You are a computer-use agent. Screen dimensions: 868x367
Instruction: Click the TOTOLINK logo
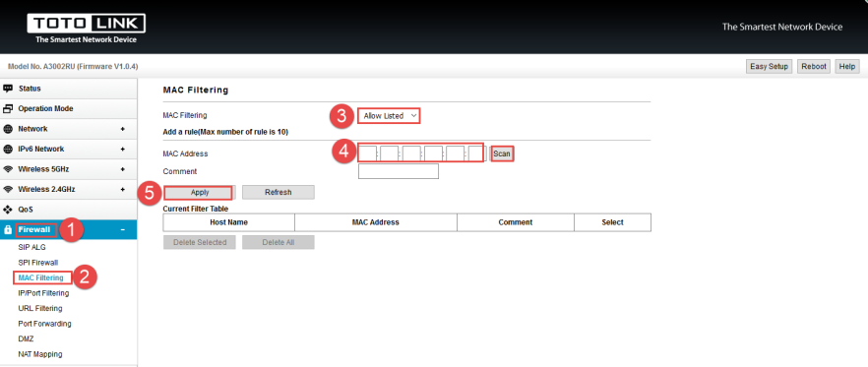(x=86, y=29)
